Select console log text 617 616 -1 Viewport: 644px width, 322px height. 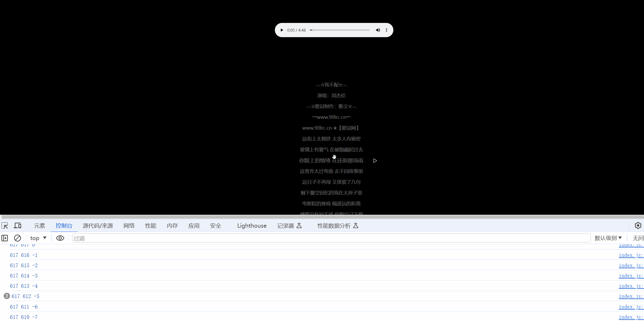point(24,255)
